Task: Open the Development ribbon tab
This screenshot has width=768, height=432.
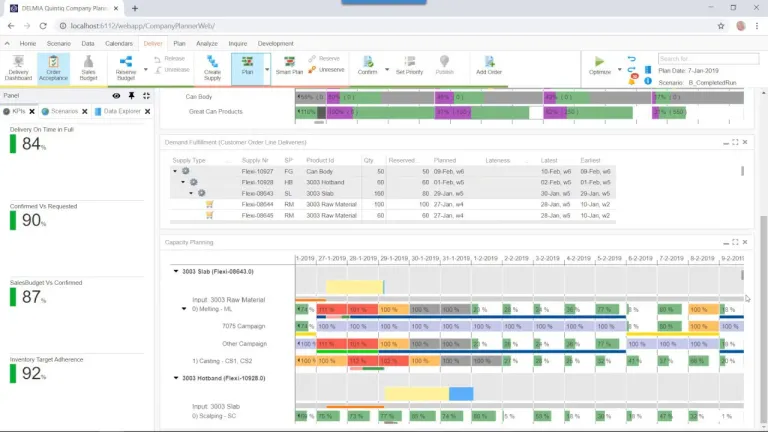Action: click(276, 44)
